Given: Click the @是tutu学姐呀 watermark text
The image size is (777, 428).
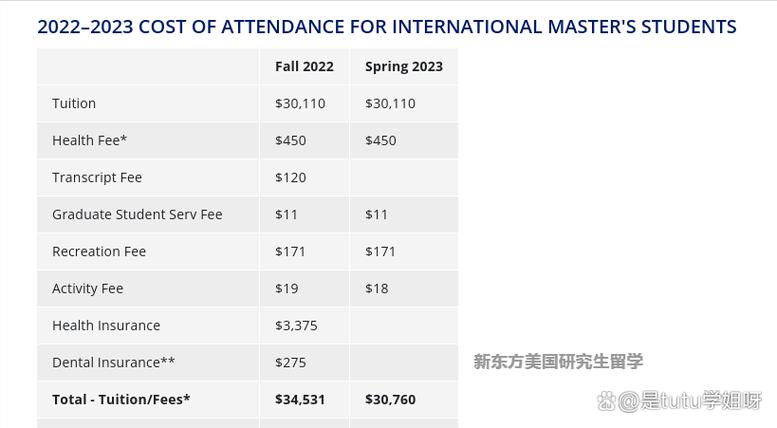Looking at the screenshot, I should pyautogui.click(x=690, y=400).
